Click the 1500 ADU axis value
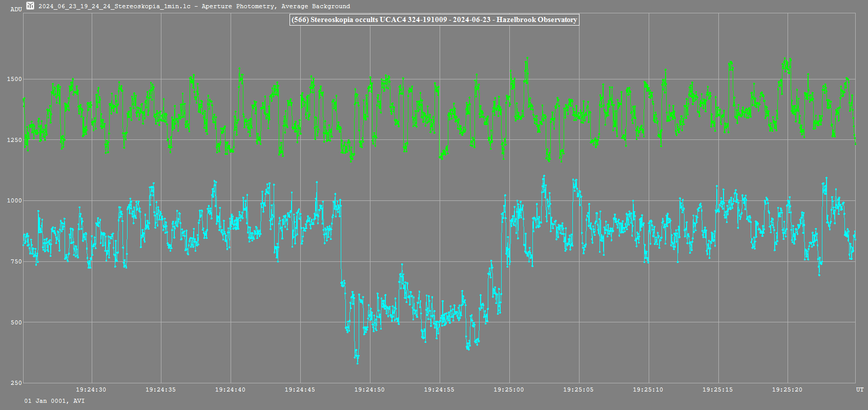Viewport: 868px width, 410px height. point(14,79)
